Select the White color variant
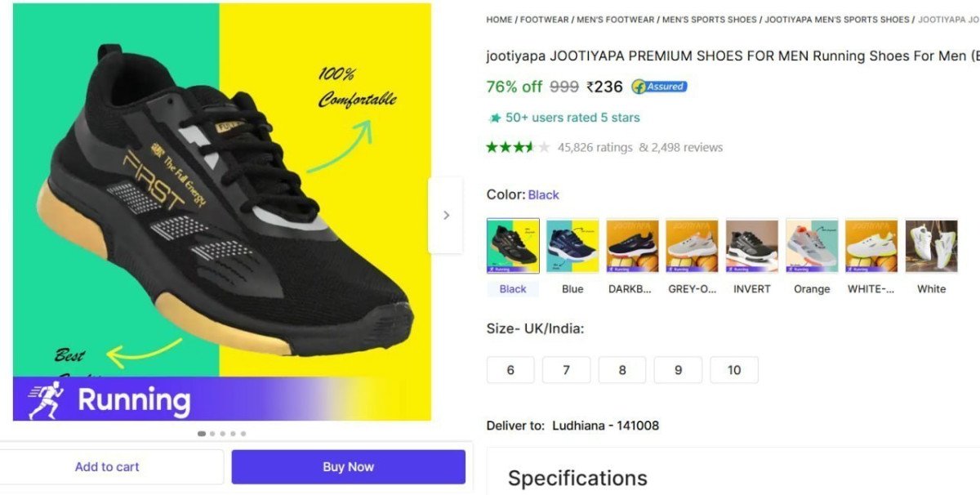980x495 pixels. pyautogui.click(x=931, y=244)
